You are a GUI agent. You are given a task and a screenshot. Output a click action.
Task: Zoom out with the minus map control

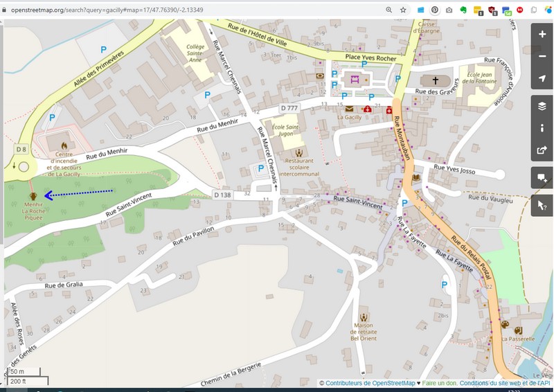(542, 56)
